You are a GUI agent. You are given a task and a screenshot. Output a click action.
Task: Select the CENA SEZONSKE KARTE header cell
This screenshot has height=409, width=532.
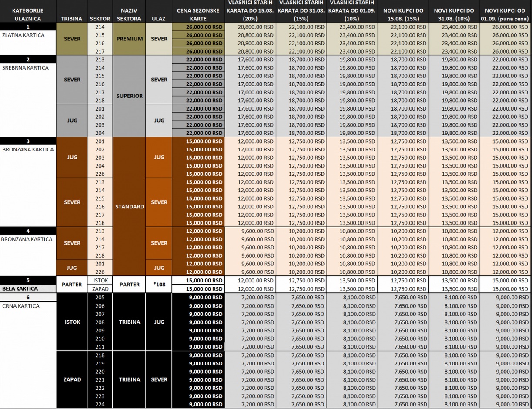point(198,14)
